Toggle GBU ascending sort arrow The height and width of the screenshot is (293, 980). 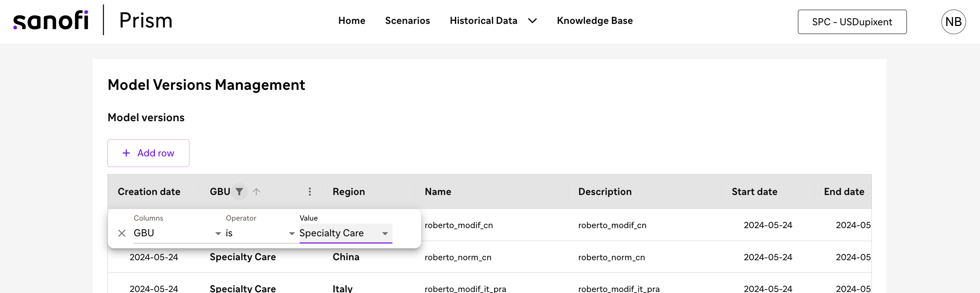pos(256,191)
